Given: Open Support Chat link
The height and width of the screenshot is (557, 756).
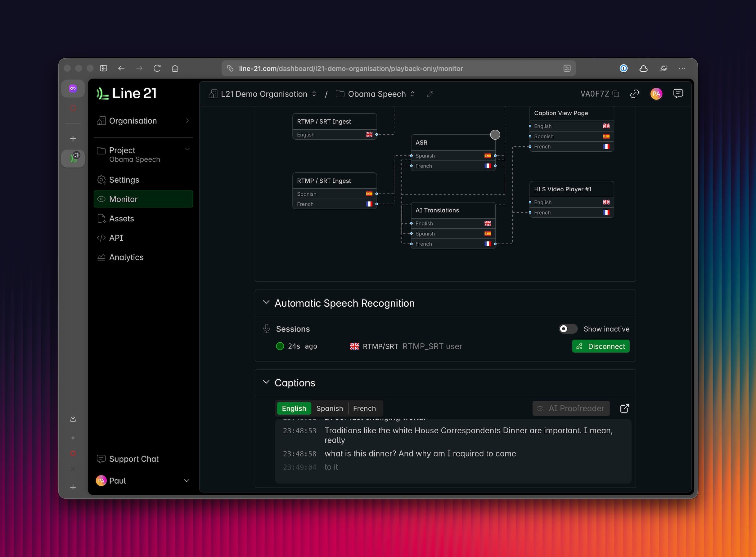Looking at the screenshot, I should click(x=133, y=459).
